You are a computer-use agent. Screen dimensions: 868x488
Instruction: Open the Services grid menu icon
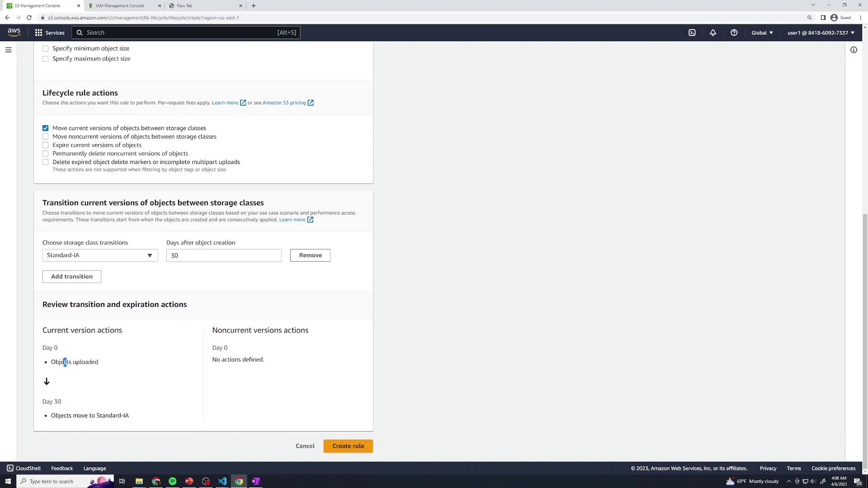[x=39, y=33]
